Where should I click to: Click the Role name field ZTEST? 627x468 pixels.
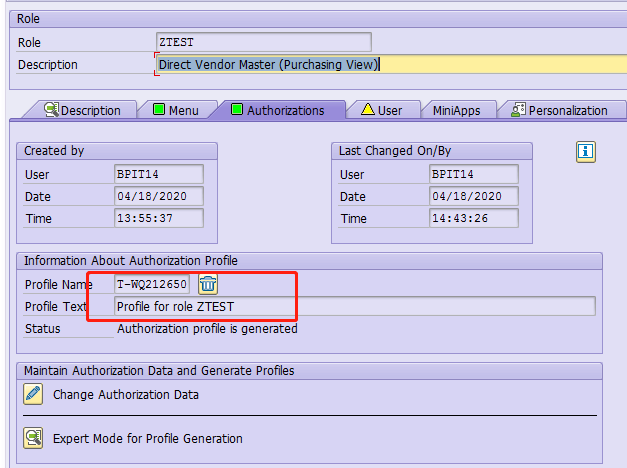click(x=264, y=42)
